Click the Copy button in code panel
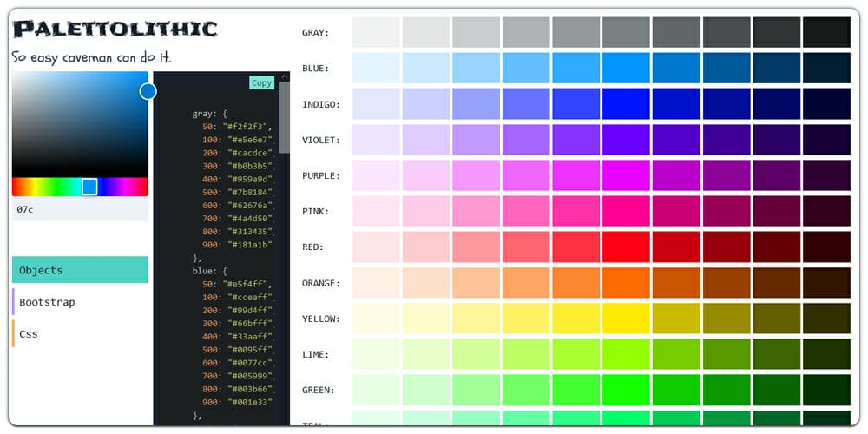The height and width of the screenshot is (434, 868). click(x=261, y=83)
